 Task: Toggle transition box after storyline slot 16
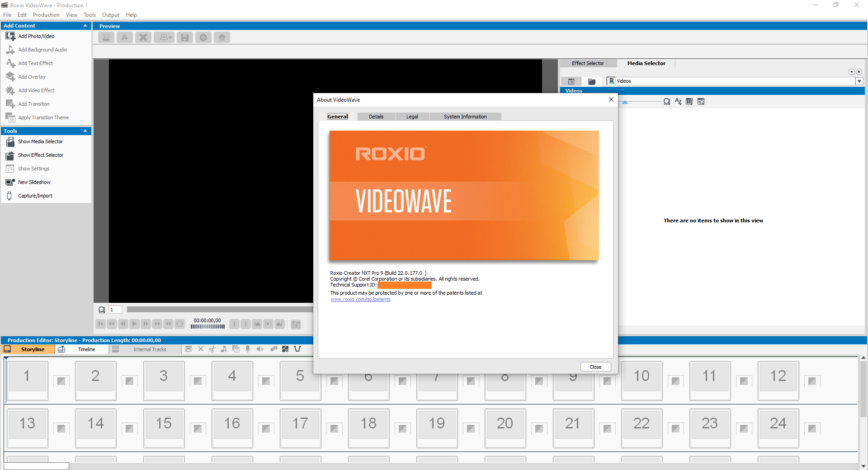coord(266,428)
